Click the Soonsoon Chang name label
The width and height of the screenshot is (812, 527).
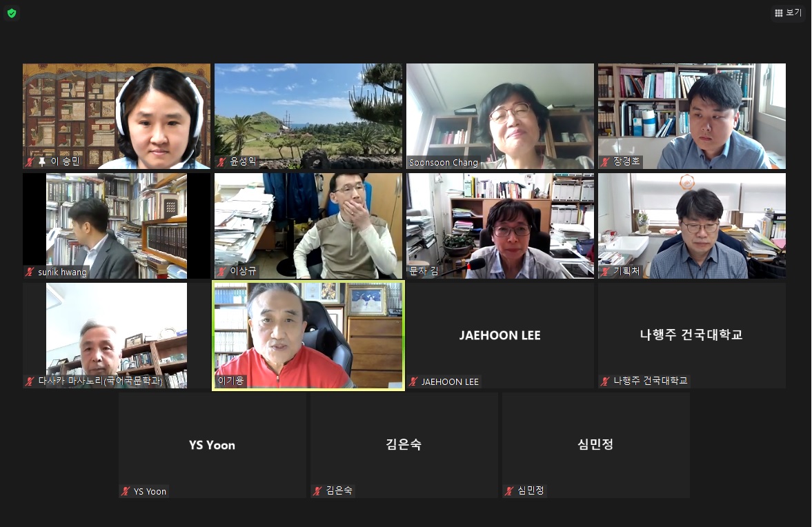point(444,163)
